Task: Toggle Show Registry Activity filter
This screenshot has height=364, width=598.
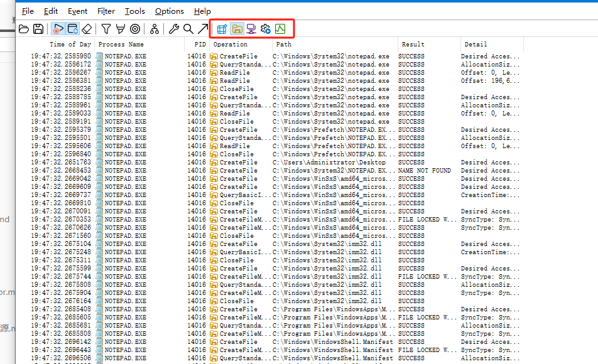Action: click(222, 29)
